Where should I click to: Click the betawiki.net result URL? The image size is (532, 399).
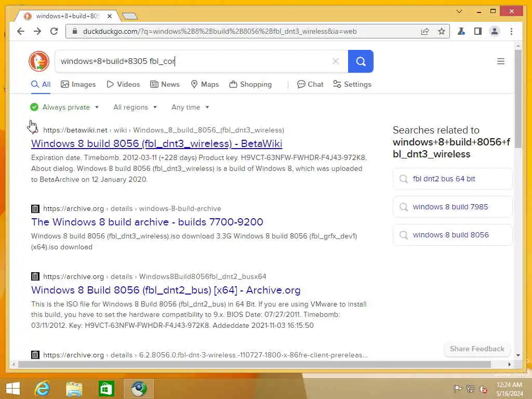click(x=164, y=130)
